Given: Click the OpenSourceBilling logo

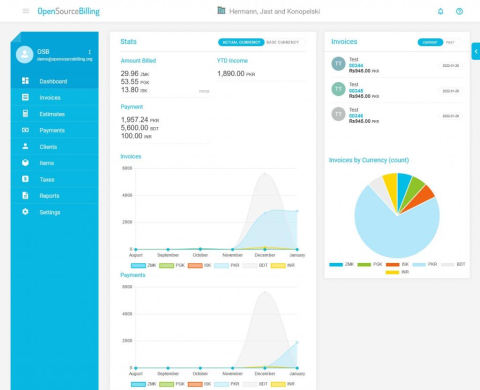Looking at the screenshot, I should point(68,11).
